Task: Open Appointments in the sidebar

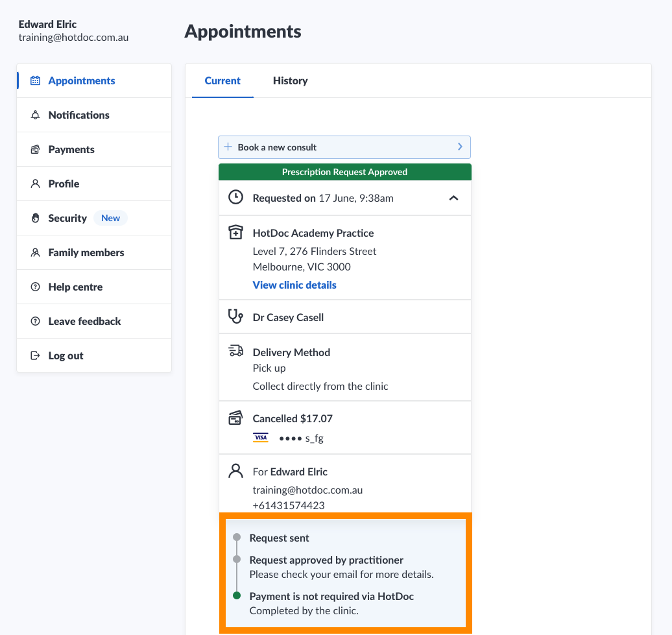Action: [x=94, y=80]
